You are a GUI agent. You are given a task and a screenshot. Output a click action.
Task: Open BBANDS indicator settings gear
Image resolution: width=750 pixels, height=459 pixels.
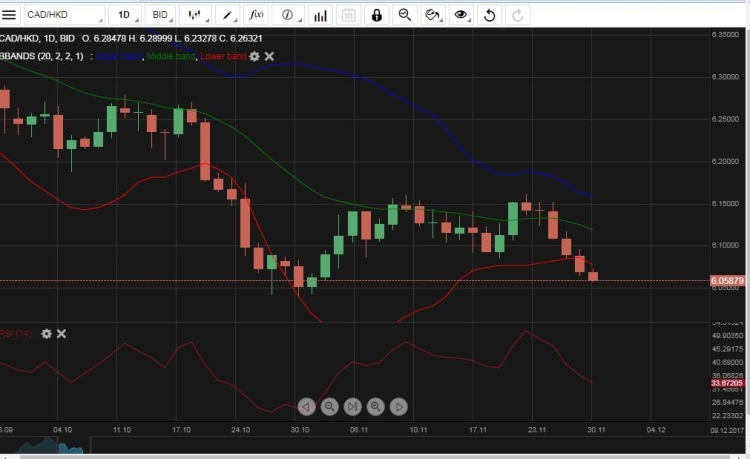(254, 56)
